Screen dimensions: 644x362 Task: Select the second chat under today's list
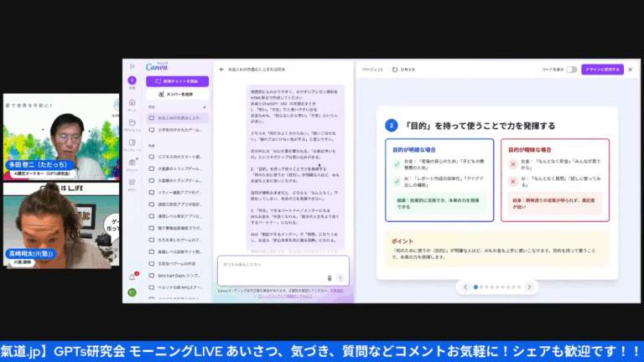(x=178, y=130)
